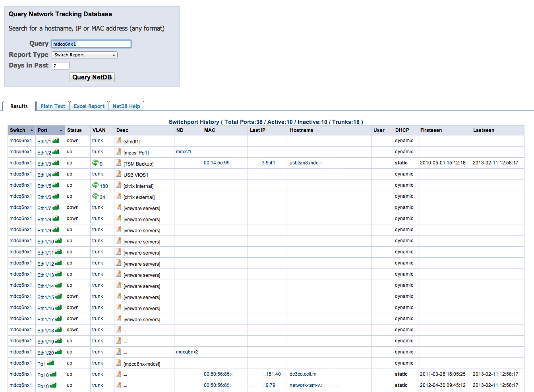Edit the description icon in Eth1/12 row
The height and width of the screenshot is (392, 534).
point(119,263)
